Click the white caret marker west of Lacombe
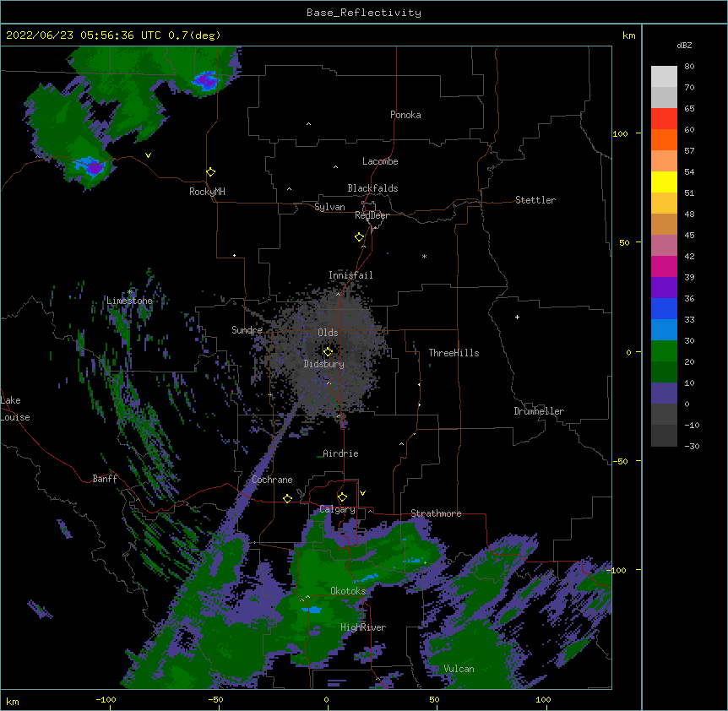The height and width of the screenshot is (711, 728). pyautogui.click(x=335, y=167)
